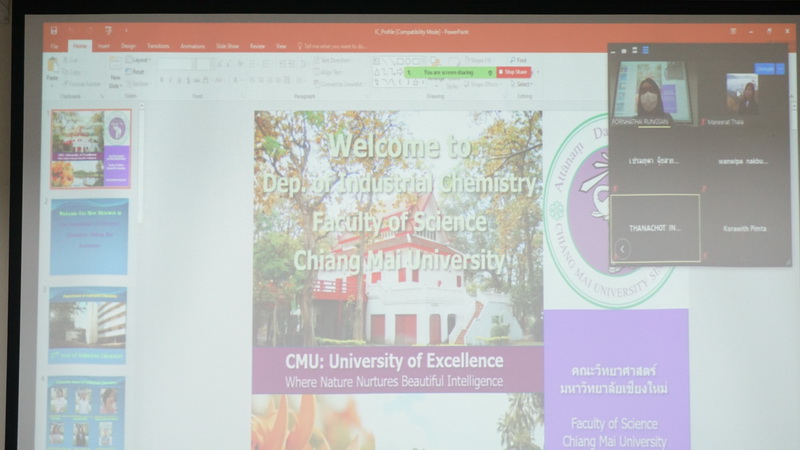Toggle Italic formatting in Font group
800x450 pixels.
click(170, 80)
